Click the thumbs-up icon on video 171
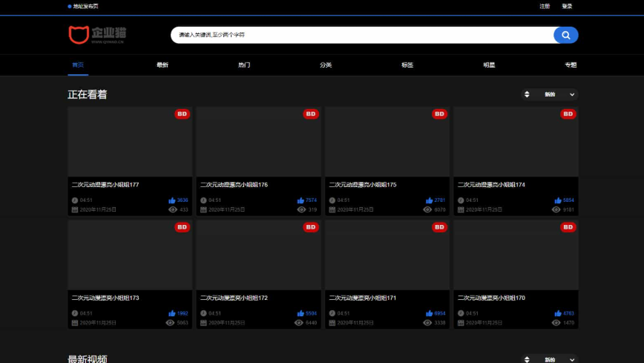Screen dimensions: 644x363 click(430, 313)
